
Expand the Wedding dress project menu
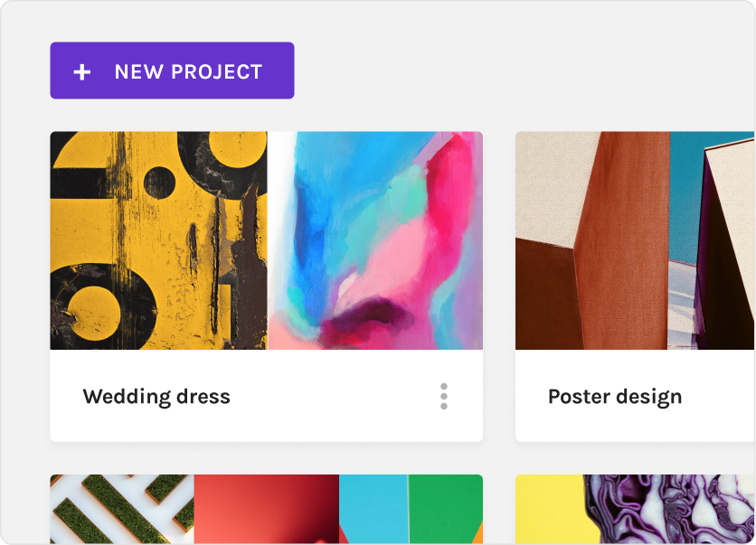443,396
